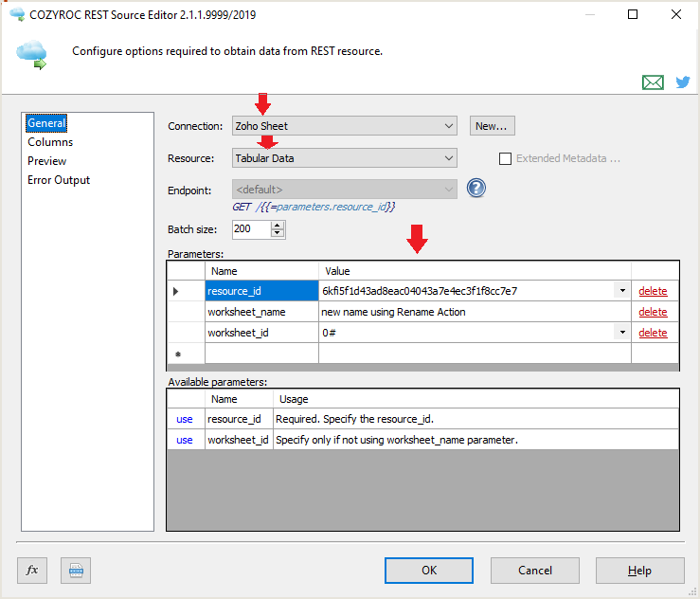700x599 pixels.
Task: Switch to the Preview page
Action: click(x=46, y=161)
